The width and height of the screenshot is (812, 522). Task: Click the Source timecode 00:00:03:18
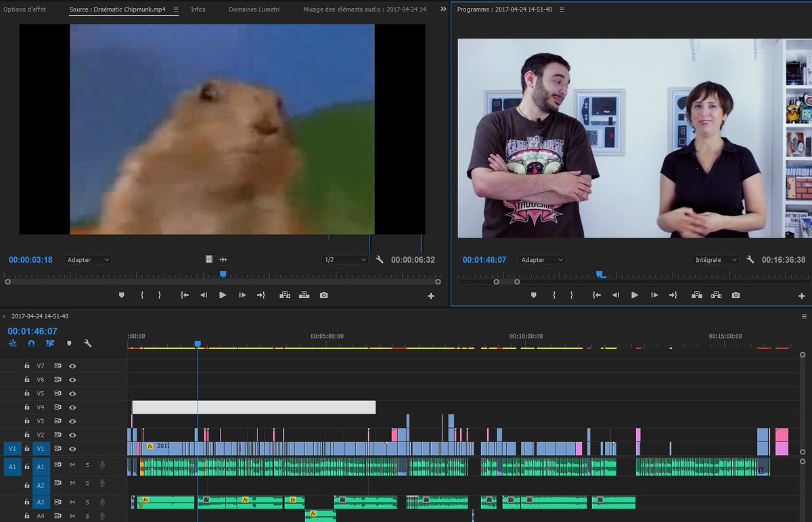point(30,259)
